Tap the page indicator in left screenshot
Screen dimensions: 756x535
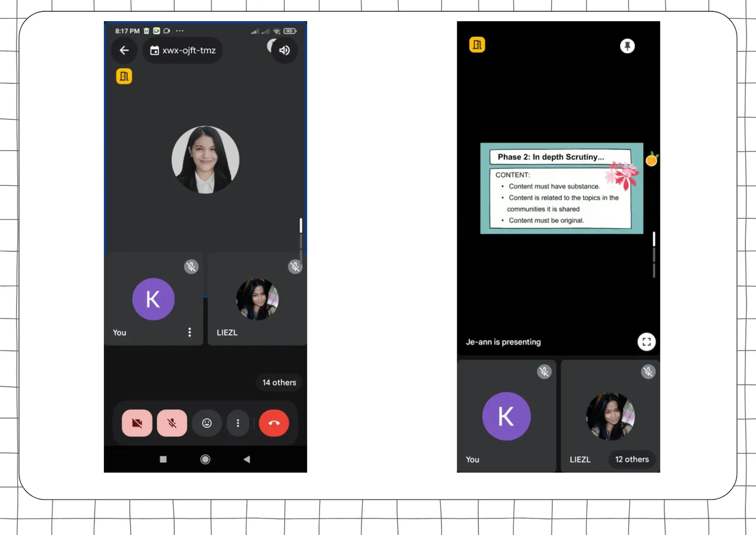[x=301, y=240]
